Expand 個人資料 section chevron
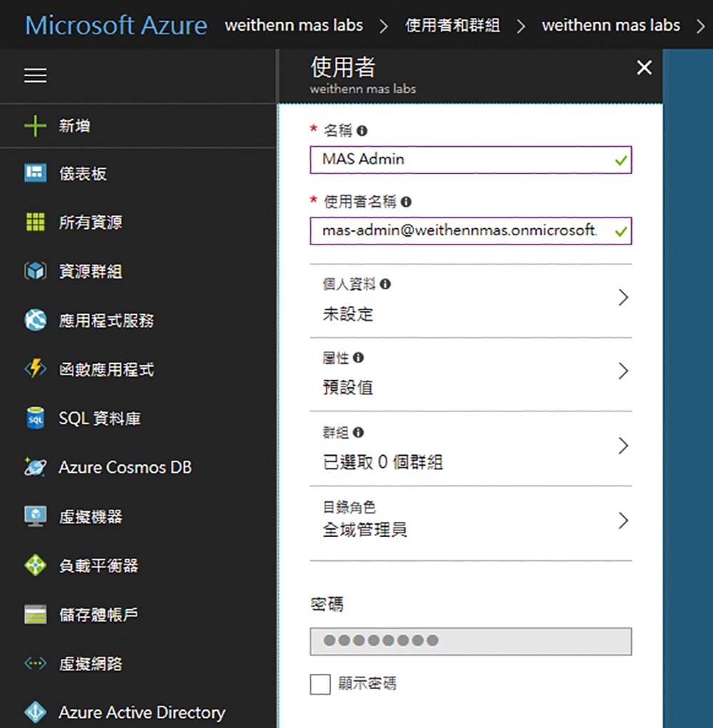This screenshot has height=728, width=713. 623,297
